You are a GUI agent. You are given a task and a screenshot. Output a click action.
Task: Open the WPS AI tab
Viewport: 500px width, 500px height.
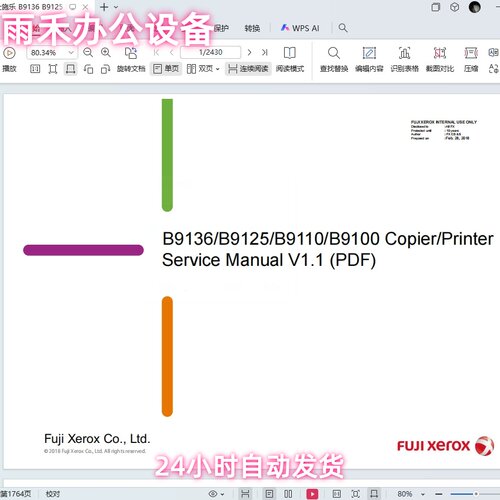(x=300, y=28)
